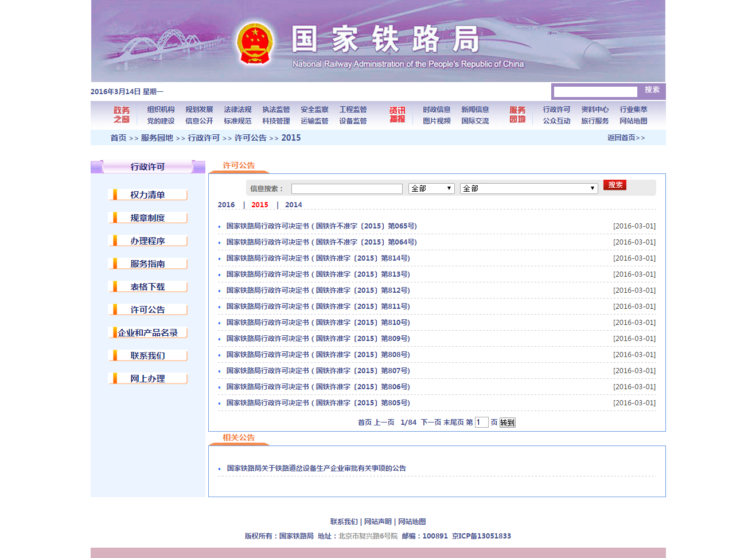Switch to the 2016 year tab
The width and height of the screenshot is (756, 558).
click(226, 205)
